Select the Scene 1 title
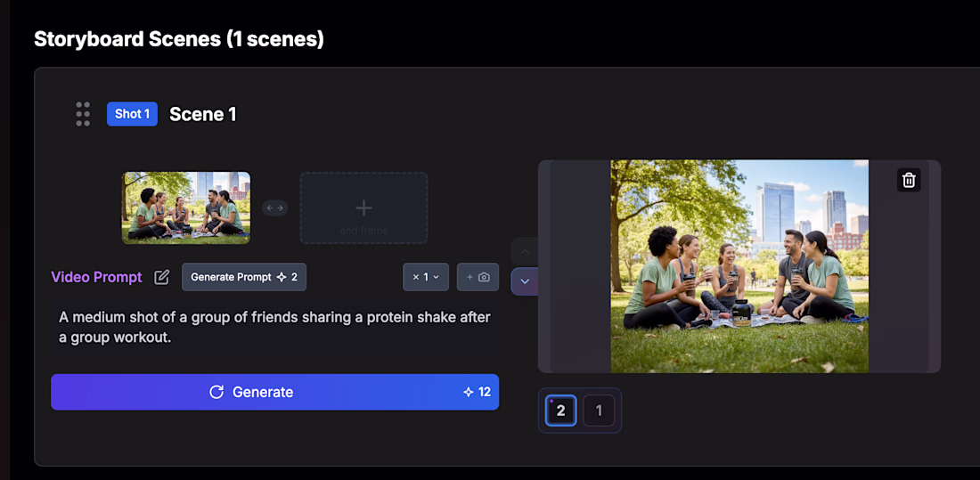Image resolution: width=980 pixels, height=480 pixels. 203,114
